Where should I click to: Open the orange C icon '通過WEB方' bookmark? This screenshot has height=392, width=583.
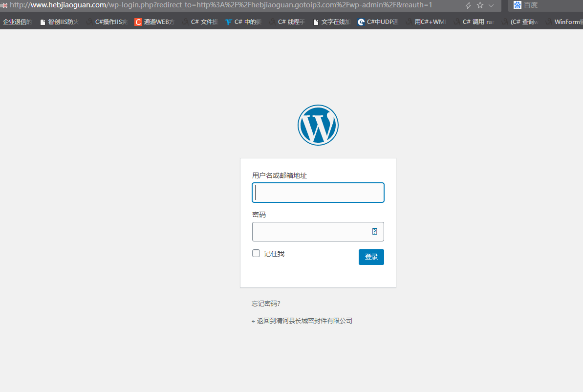[x=154, y=22]
